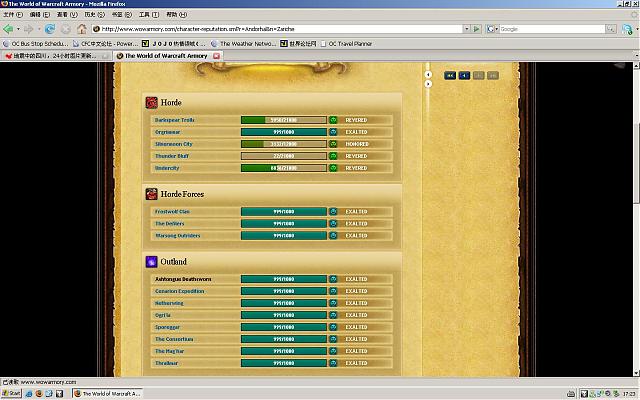The image size is (640, 400).
Task: Open the 历史 (S) menu
Action: coord(94,15)
